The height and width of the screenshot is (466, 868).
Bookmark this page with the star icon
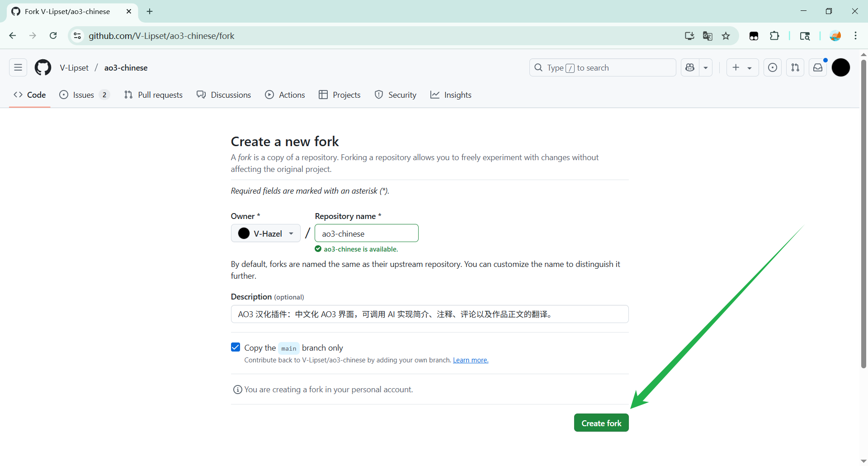click(x=726, y=36)
